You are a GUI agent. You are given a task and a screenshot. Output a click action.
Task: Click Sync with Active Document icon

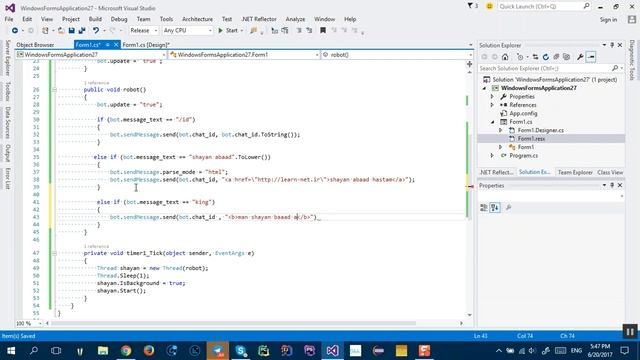535,57
